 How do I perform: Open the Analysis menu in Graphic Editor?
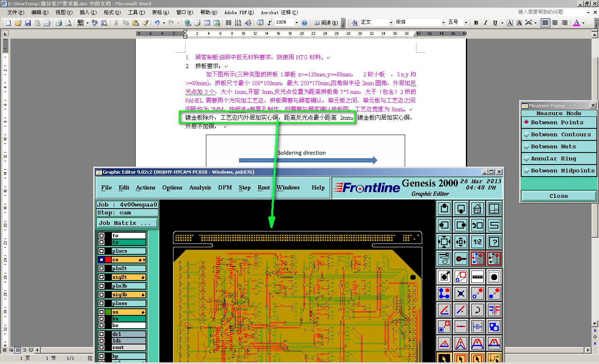[x=200, y=188]
